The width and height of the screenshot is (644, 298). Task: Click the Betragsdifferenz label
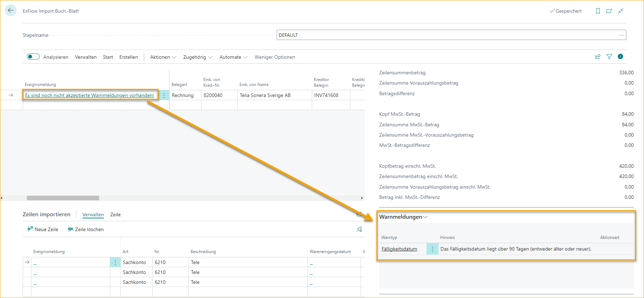click(x=397, y=93)
